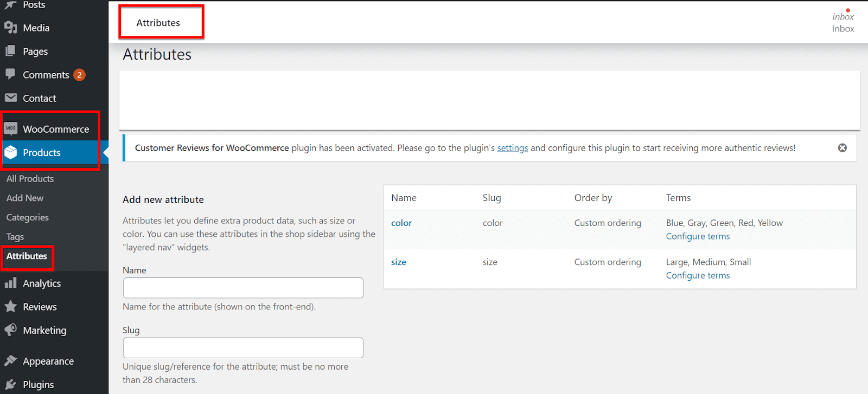Viewport: 868px width, 394px height.
Task: Click the Contact envelope icon
Action: pyautogui.click(x=10, y=98)
